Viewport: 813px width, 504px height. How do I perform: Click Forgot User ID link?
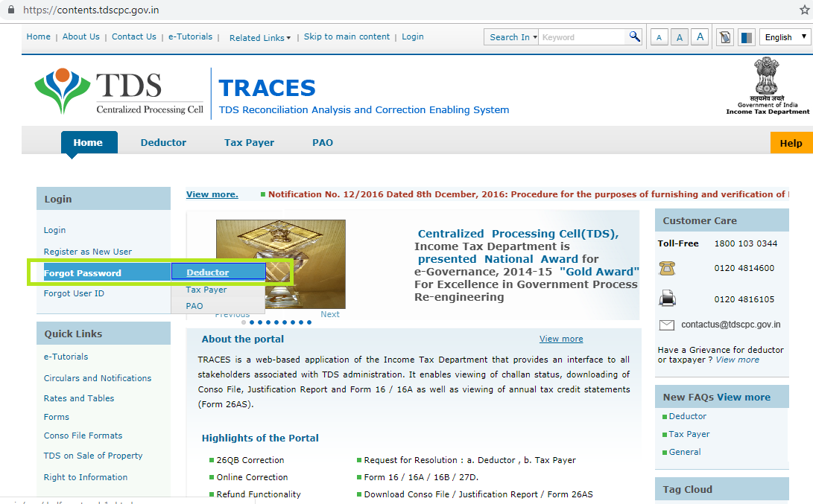coord(74,293)
